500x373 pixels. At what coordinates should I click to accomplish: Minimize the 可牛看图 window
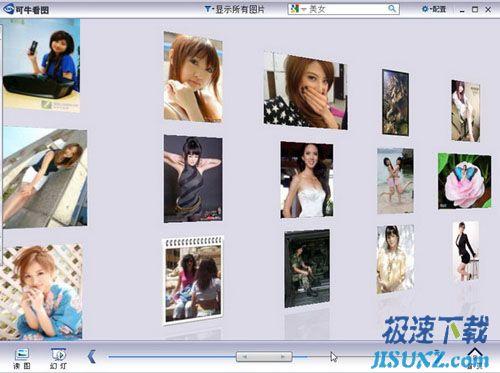click(462, 10)
